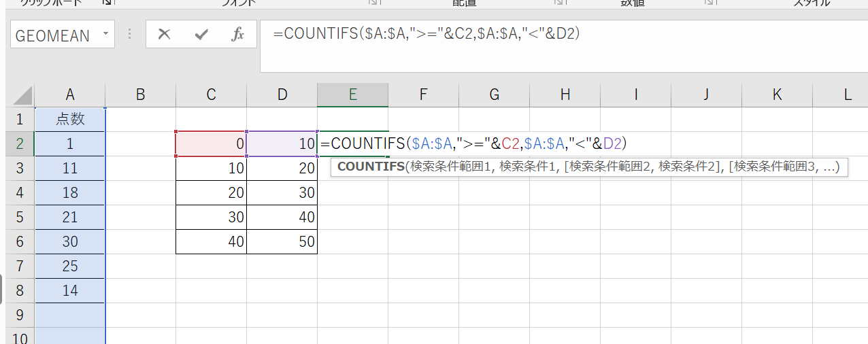Screen dimensions: 868x344
Task: Open Insert Function with the fx icon
Action: click(237, 35)
